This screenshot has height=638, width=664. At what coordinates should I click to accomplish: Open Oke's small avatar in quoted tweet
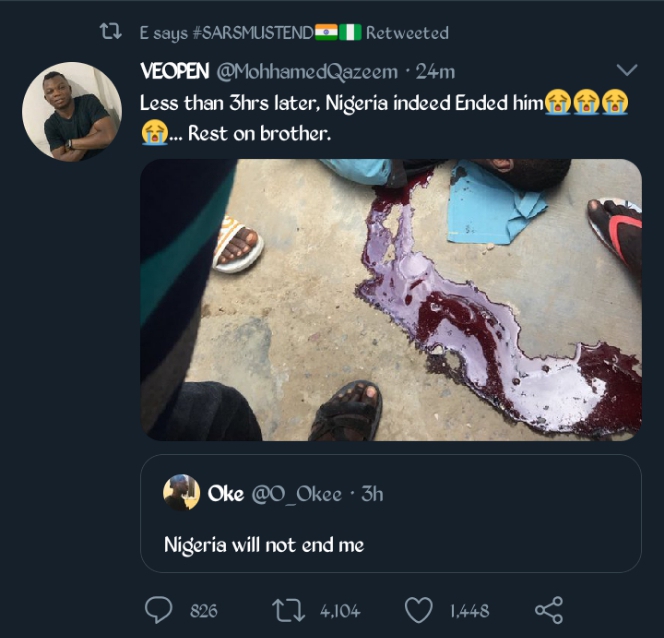(182, 492)
